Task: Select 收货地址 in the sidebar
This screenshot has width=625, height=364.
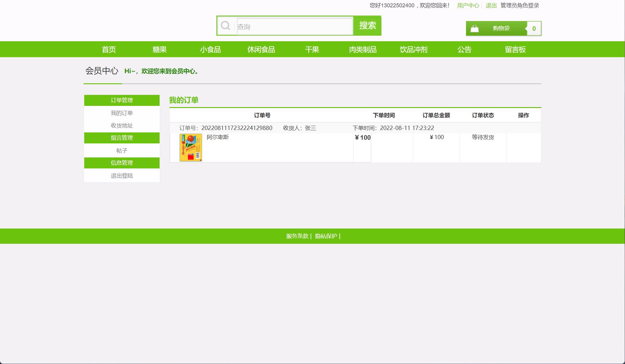Action: pyautogui.click(x=122, y=125)
